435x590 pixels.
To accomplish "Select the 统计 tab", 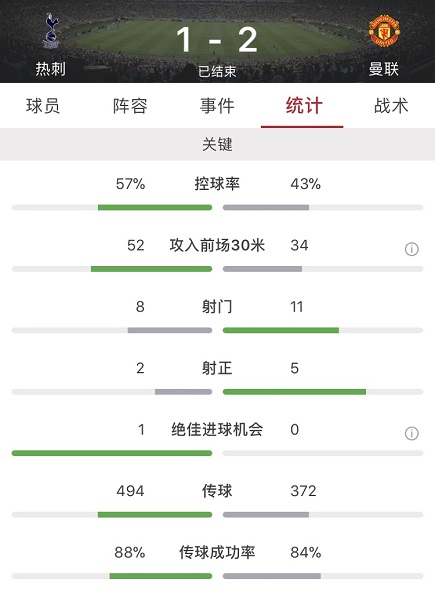I will click(304, 106).
